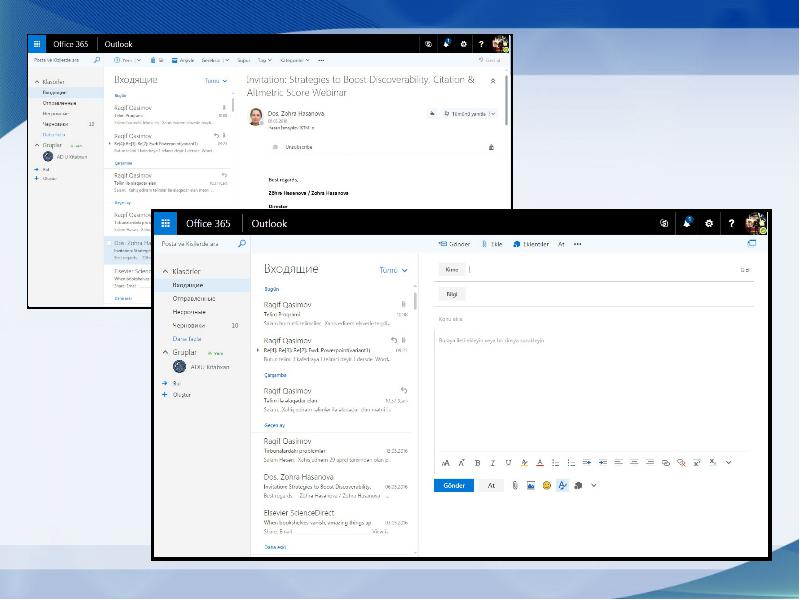This screenshot has height=600, width=800.
Task: Open the emoji picker
Action: [x=547, y=486]
